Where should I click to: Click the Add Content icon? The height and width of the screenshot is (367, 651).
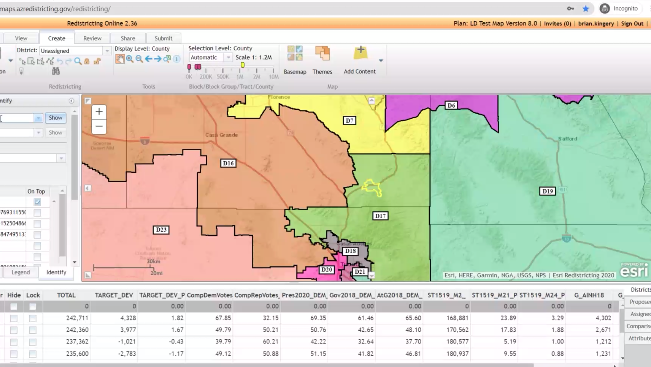360,61
